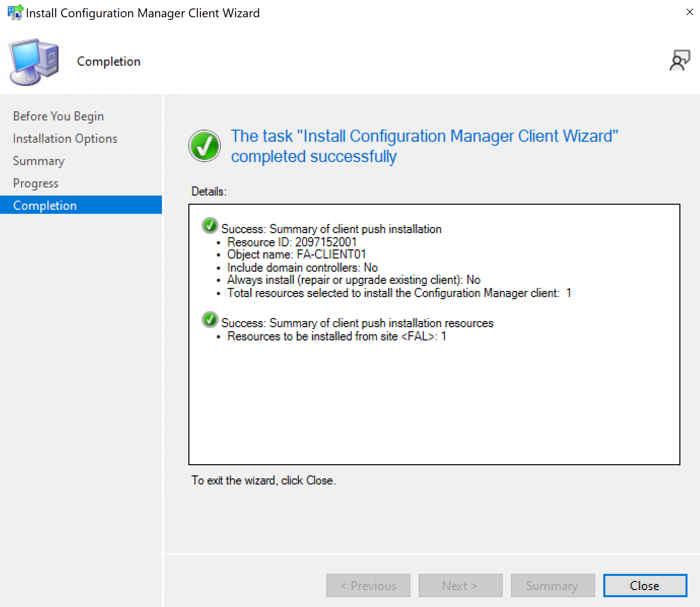Close the wizard window with X
Viewport: 700px width, 607px height.
[689, 12]
